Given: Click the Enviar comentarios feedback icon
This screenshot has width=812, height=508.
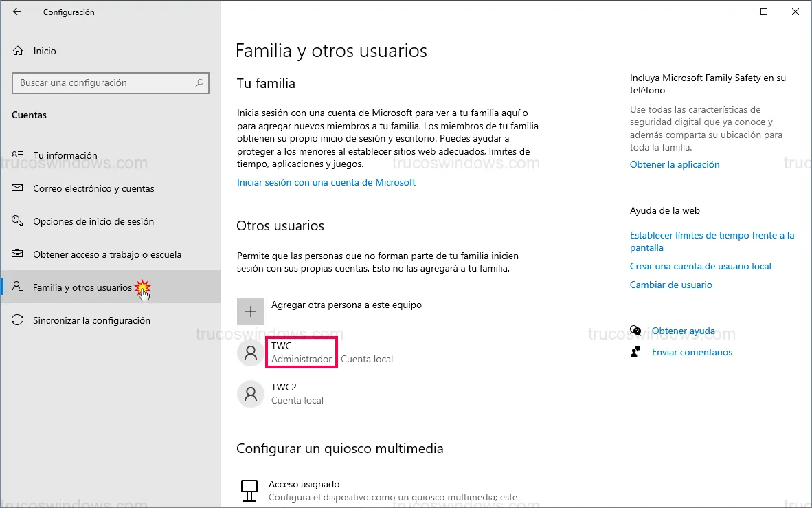Looking at the screenshot, I should [x=635, y=353].
